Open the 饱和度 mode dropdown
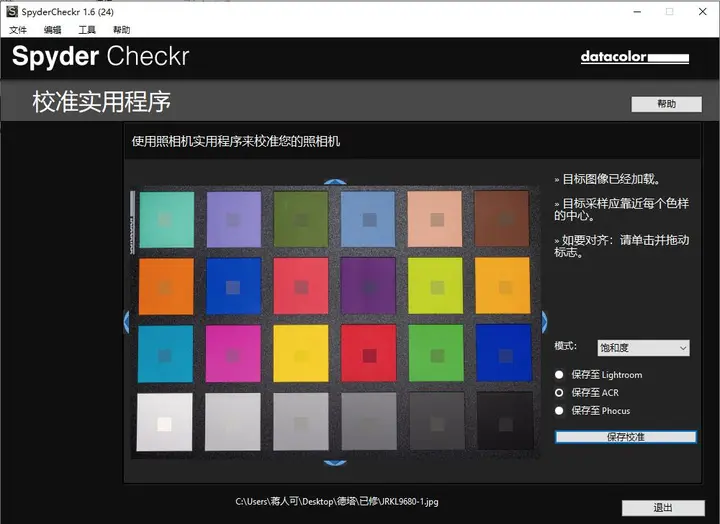Image resolution: width=720 pixels, height=524 pixels. [x=643, y=348]
